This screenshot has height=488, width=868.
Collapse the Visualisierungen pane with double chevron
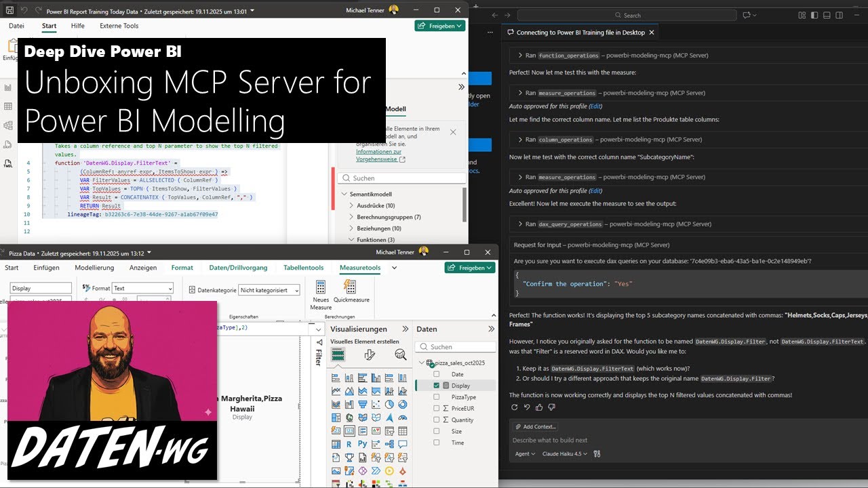tap(406, 329)
